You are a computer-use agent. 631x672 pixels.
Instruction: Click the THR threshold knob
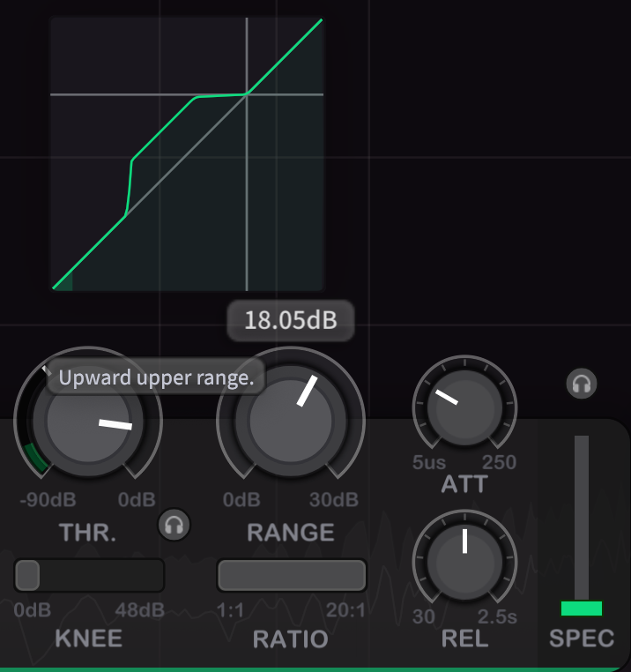88,421
